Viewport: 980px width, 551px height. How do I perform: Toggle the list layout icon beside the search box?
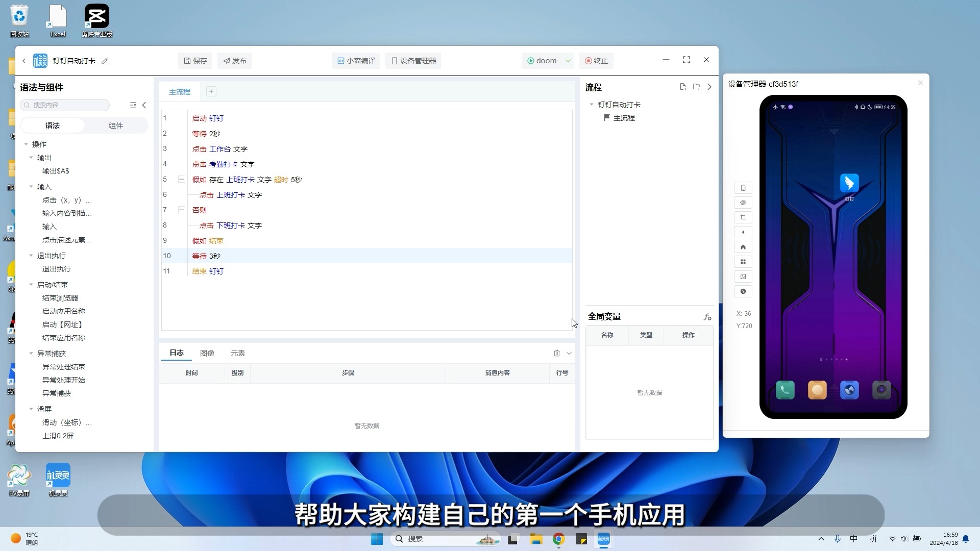(133, 105)
